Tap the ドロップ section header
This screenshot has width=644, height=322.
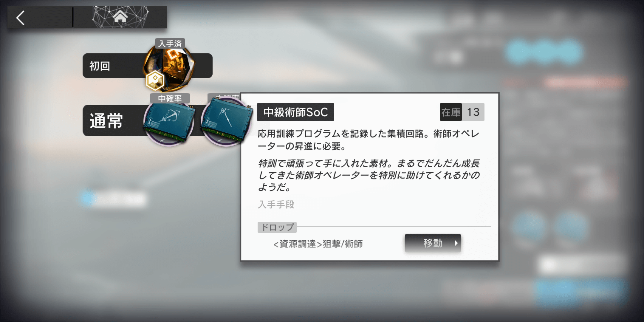[x=277, y=227]
